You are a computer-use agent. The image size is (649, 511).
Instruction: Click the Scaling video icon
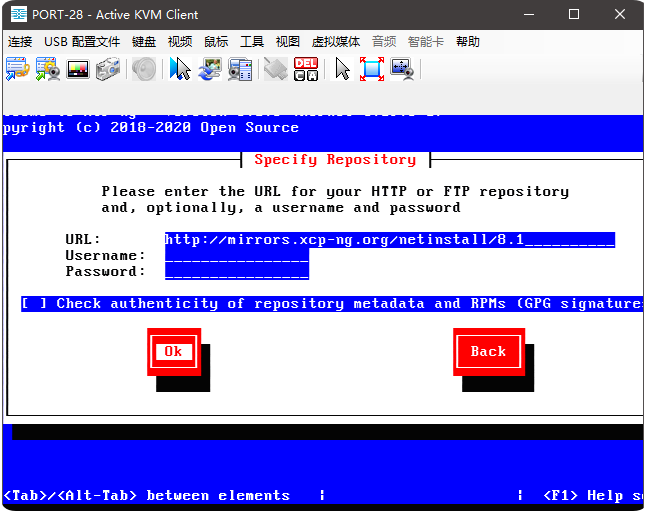point(402,69)
